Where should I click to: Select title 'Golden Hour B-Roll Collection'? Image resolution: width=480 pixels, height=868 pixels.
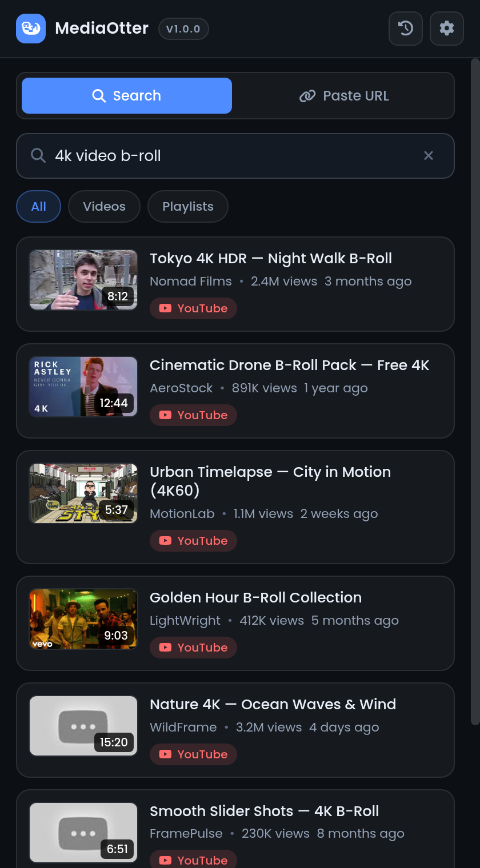pyautogui.click(x=255, y=598)
